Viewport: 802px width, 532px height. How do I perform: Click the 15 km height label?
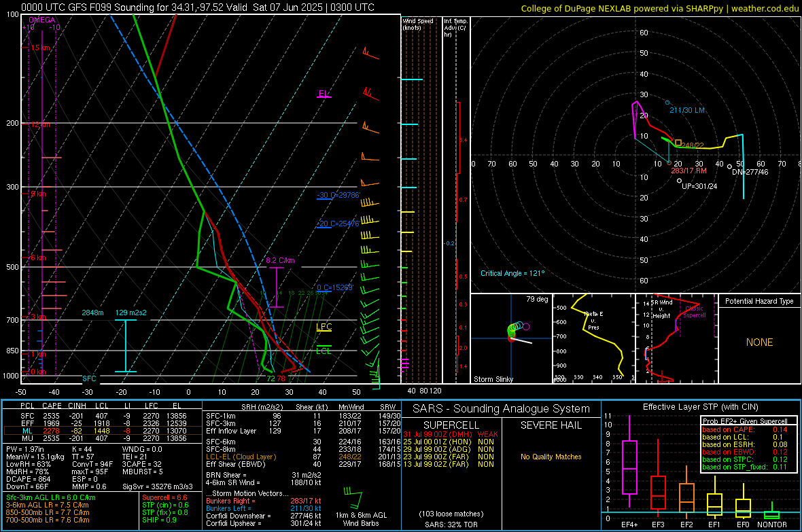[x=41, y=48]
